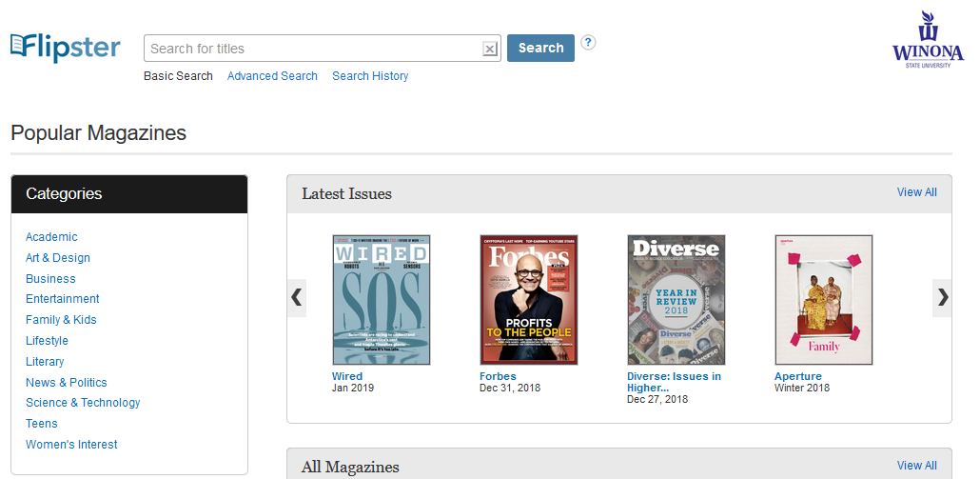Show previous issues with left carousel arrow
Viewport: 980px width, 479px height.
(x=297, y=298)
